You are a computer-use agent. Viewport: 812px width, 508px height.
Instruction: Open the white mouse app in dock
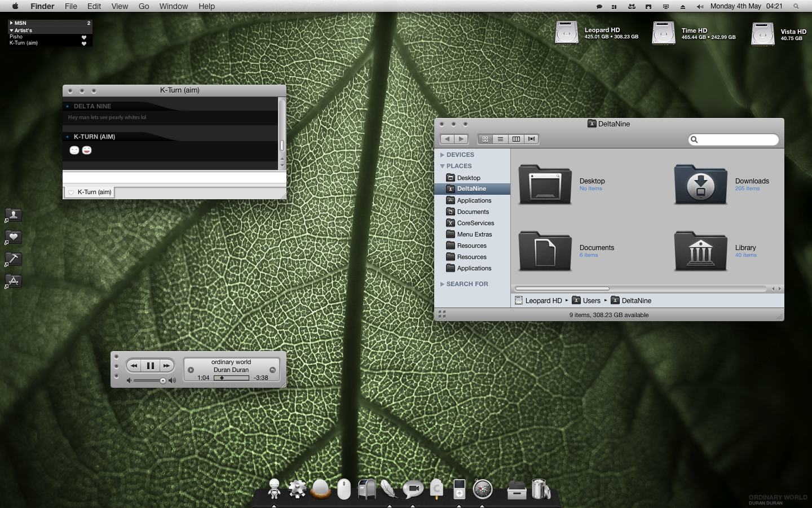[344, 489]
